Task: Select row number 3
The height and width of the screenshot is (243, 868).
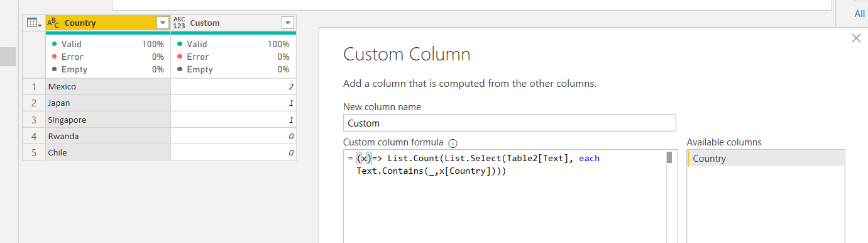Action: 34,120
